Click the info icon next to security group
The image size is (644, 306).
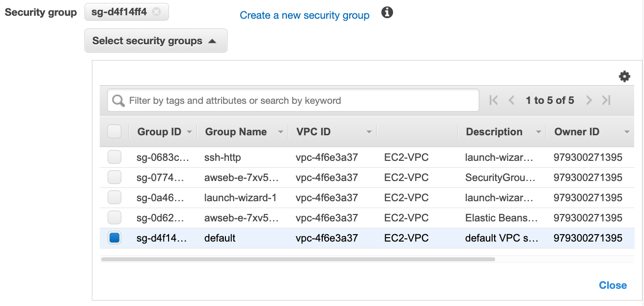click(x=387, y=12)
